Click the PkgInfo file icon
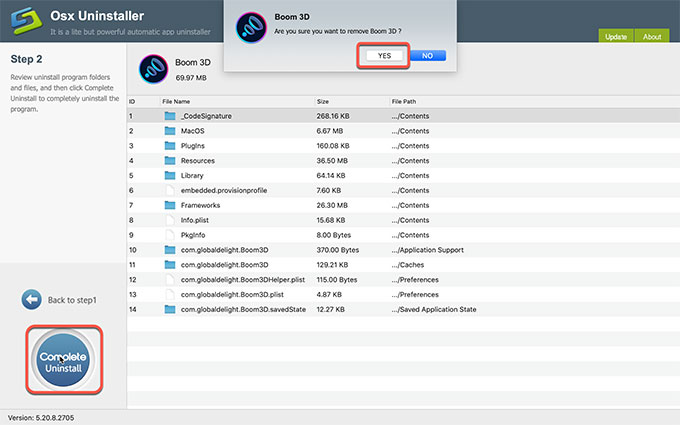Image resolution: width=680 pixels, height=425 pixels. 170,235
